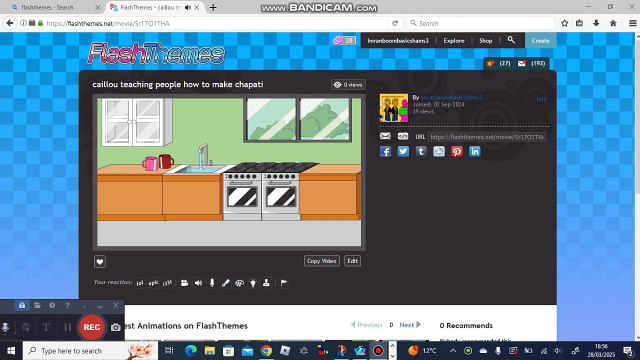Open the imranboombasicshams3 author link
The height and width of the screenshot is (360, 640).
[451, 98]
